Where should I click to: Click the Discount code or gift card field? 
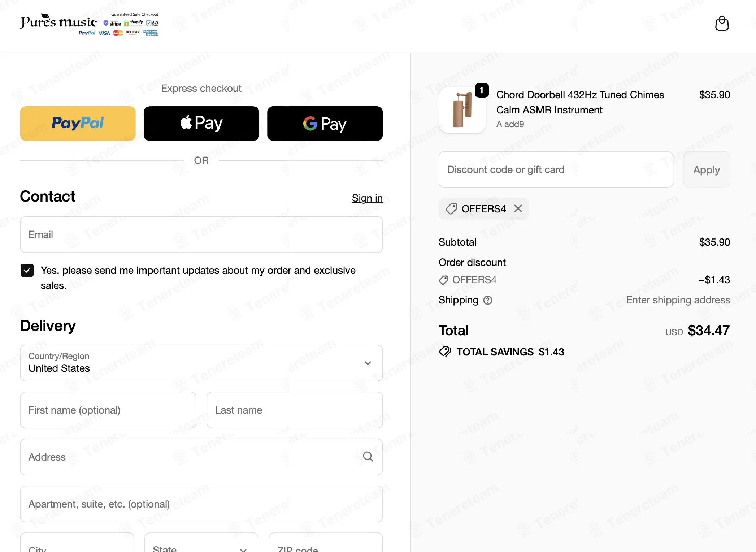pyautogui.click(x=556, y=169)
